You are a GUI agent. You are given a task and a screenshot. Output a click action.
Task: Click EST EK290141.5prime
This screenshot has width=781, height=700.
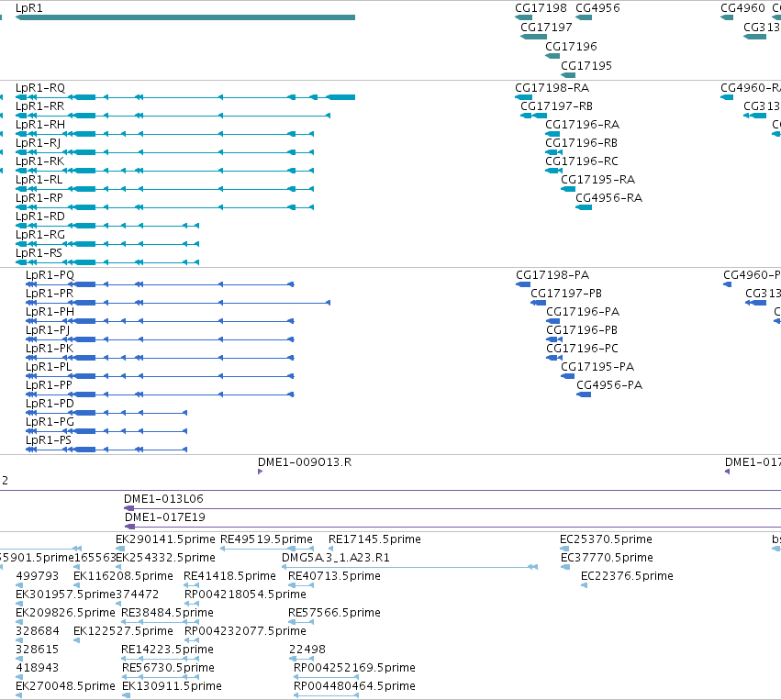[120, 549]
